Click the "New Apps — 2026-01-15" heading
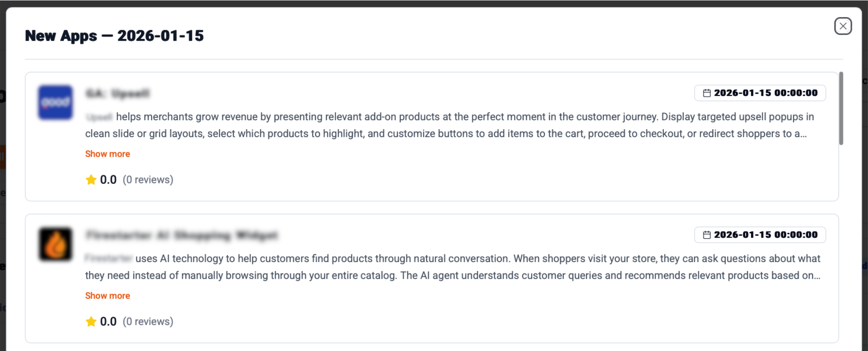 (x=115, y=36)
